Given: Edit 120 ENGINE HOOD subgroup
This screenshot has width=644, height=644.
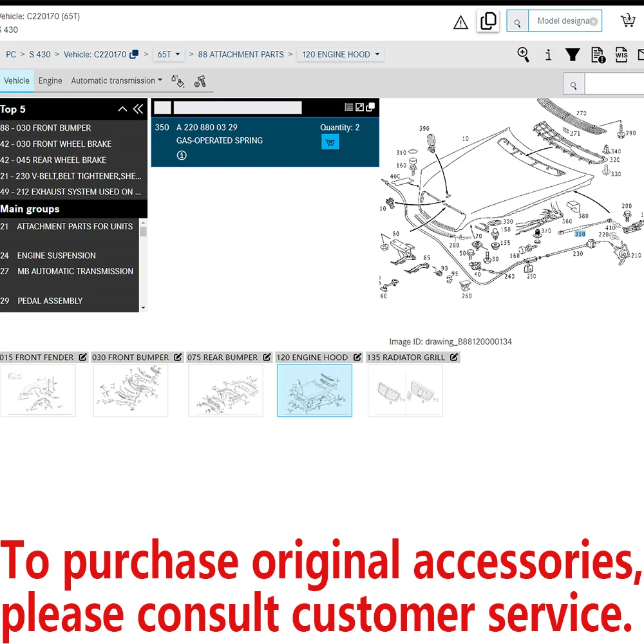Looking at the screenshot, I should point(357,357).
